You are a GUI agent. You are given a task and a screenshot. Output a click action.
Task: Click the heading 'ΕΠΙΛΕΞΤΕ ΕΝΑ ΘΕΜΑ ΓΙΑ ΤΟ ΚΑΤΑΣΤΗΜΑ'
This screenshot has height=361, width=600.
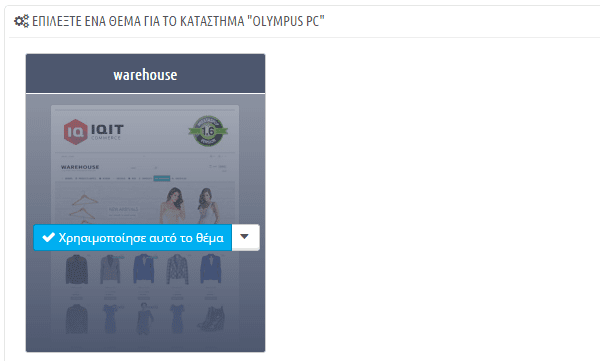coord(178,21)
